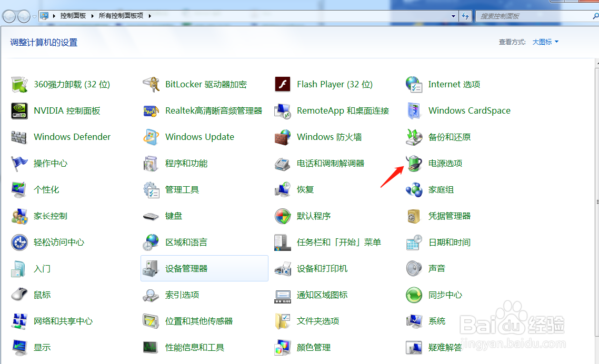
Task: Open the 系统 link
Action: [437, 321]
